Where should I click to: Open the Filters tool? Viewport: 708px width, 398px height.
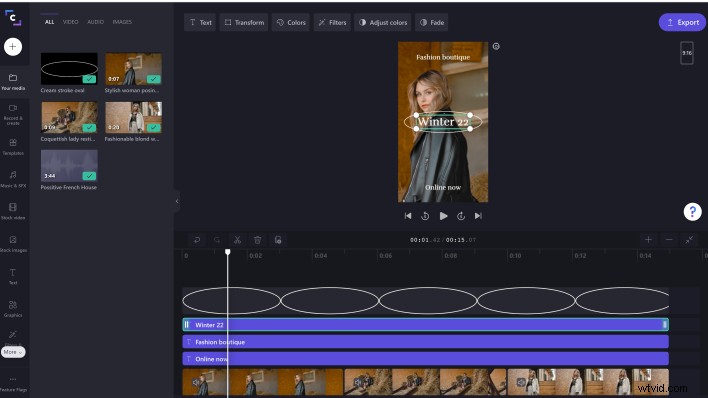(x=332, y=22)
